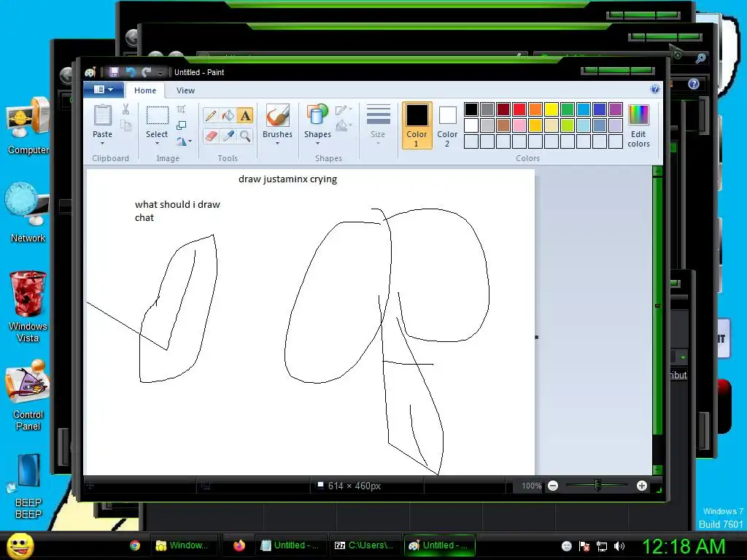Select the Text tool (letter A)
This screenshot has height=560, width=747.
[245, 116]
